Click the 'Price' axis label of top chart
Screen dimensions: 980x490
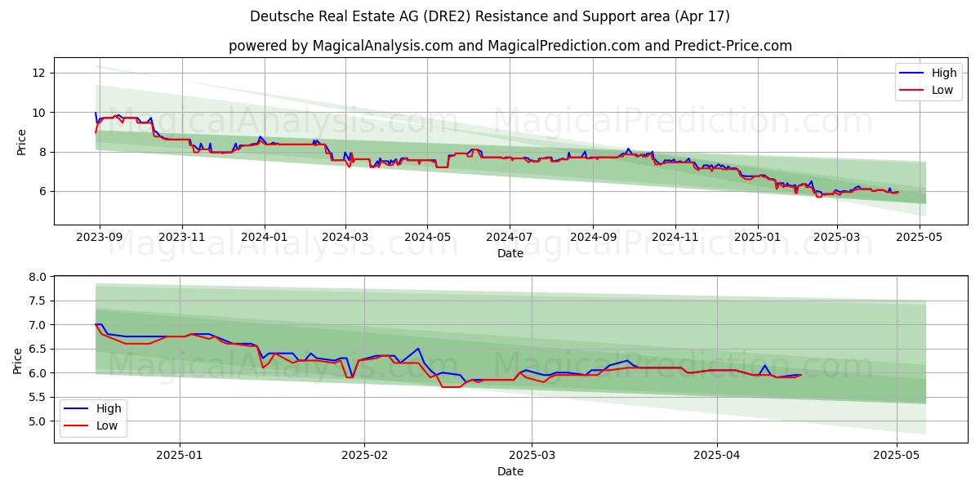tap(21, 140)
